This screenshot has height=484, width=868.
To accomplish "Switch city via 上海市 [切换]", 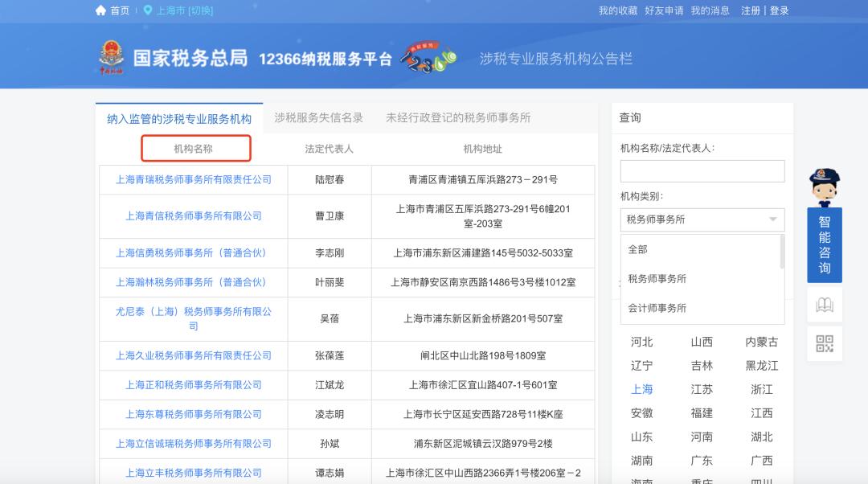I will pos(185,10).
